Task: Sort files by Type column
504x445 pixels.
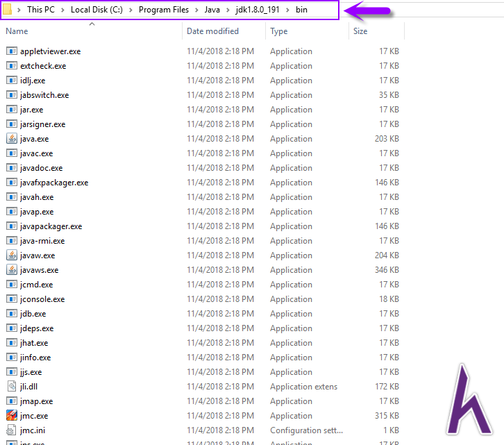Action: [x=278, y=31]
